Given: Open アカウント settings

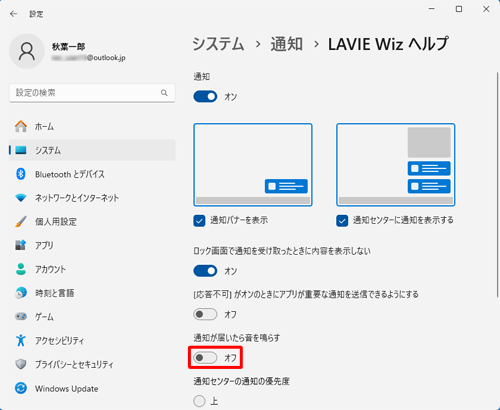Looking at the screenshot, I should pos(92,269).
